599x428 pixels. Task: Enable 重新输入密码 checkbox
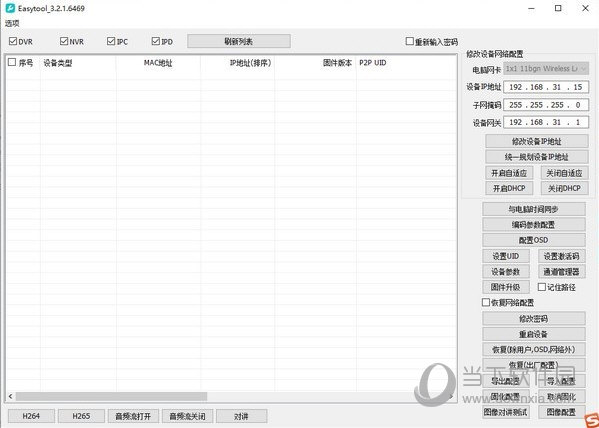point(410,41)
